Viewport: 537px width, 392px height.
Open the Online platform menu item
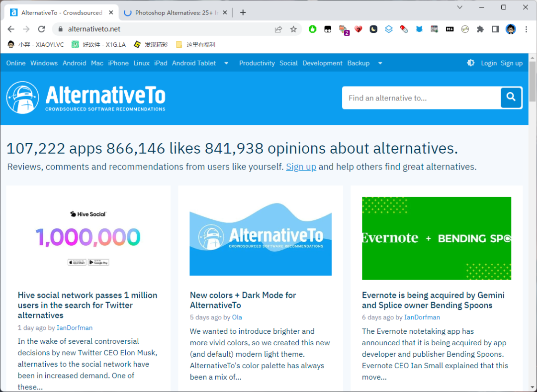click(16, 63)
